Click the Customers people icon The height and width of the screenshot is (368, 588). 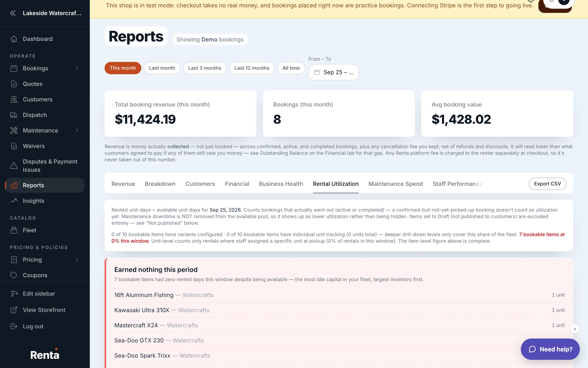[14, 100]
